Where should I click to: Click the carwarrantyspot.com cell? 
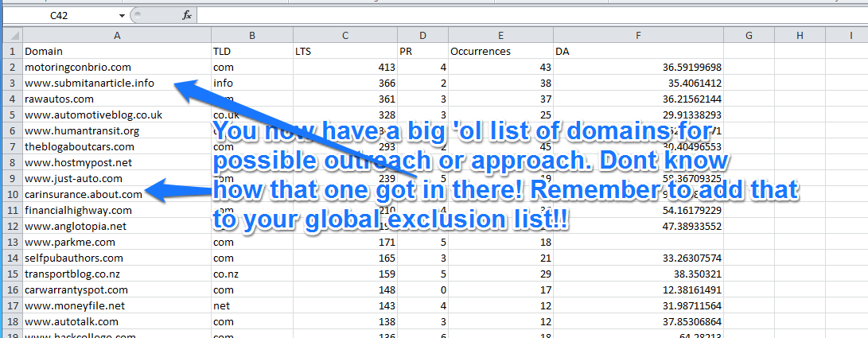pos(117,289)
